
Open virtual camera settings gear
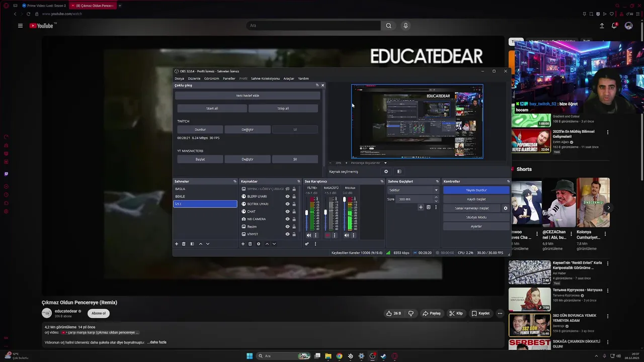click(506, 208)
